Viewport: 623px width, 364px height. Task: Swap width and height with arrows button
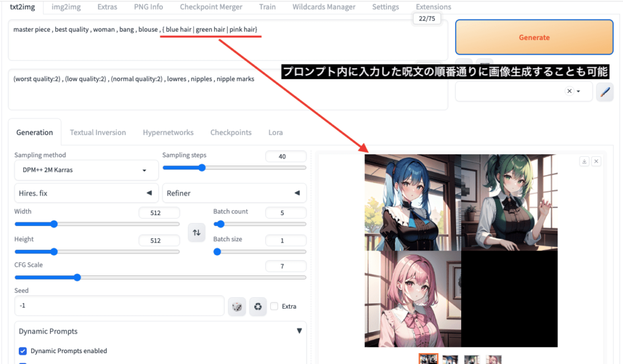click(x=197, y=233)
